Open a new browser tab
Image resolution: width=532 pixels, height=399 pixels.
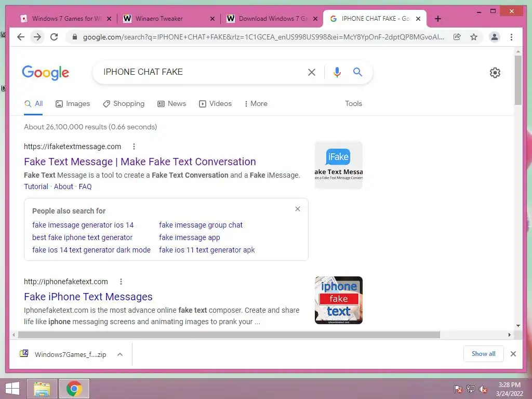[437, 19]
